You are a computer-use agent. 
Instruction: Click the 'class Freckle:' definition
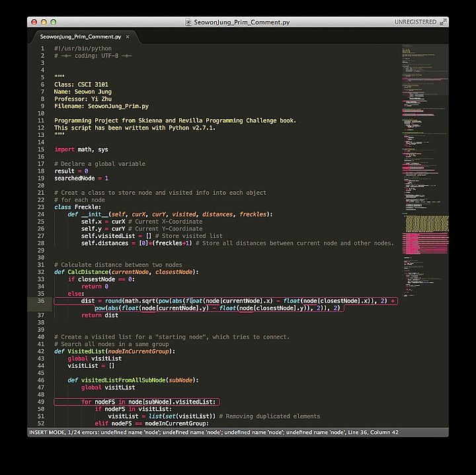pyautogui.click(x=78, y=207)
